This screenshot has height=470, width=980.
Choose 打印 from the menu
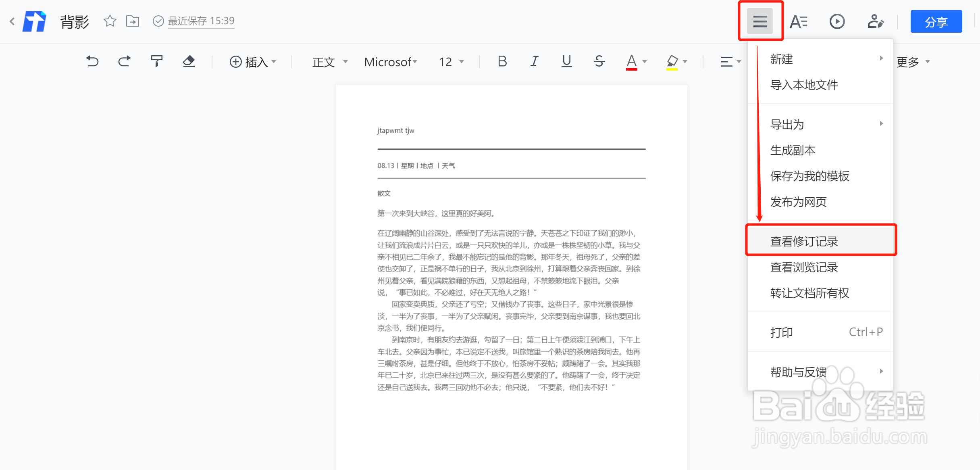click(781, 332)
